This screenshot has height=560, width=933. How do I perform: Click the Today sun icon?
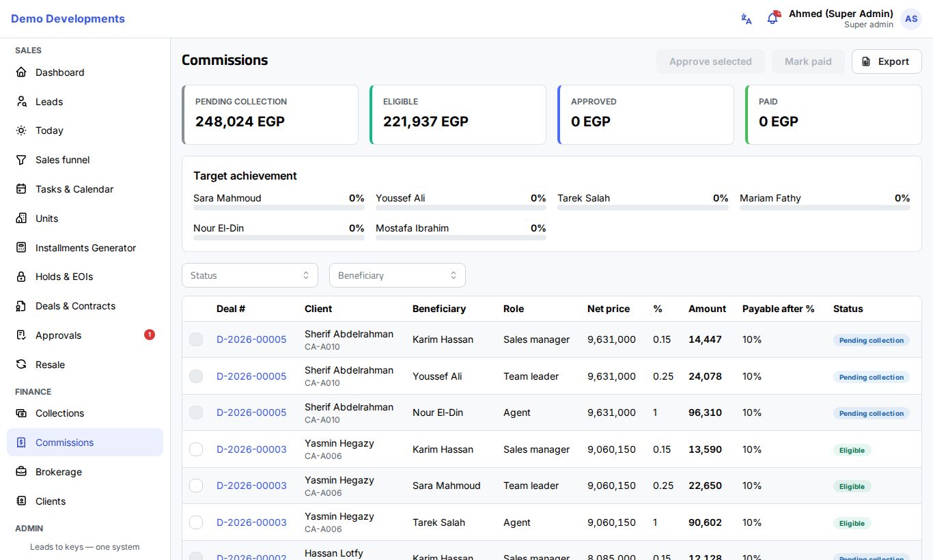click(x=21, y=130)
